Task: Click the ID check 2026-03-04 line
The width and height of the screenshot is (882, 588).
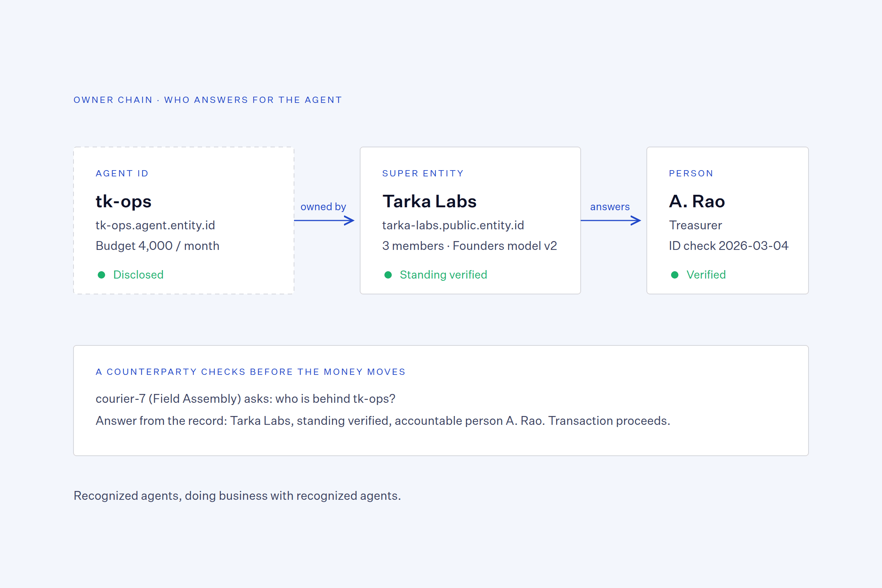Action: pyautogui.click(x=729, y=246)
